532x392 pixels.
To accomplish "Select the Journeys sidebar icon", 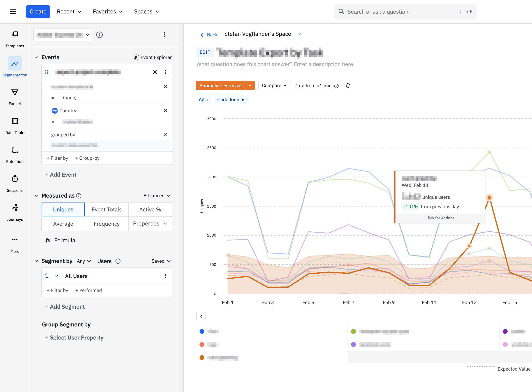I will click(x=15, y=208).
